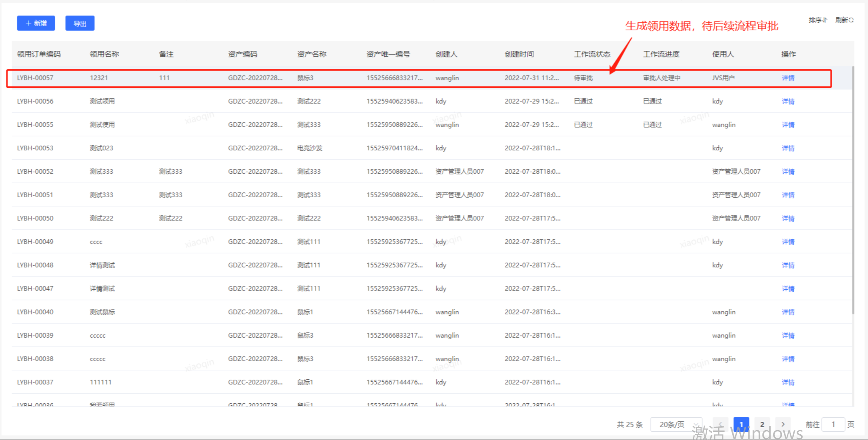Click the table's vertical scrollbar

(853, 190)
